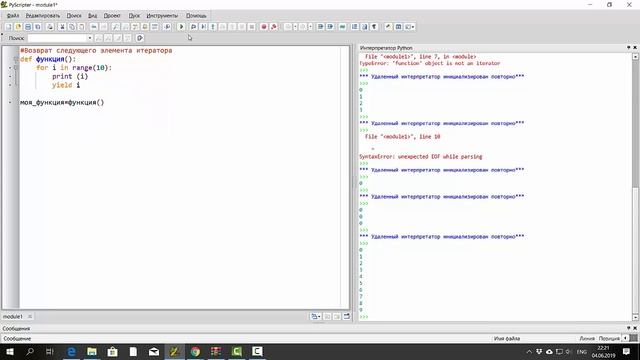Click the Find magnifier toolbar icon
Image resolution: width=640 pixels, height=360 pixels.
[116, 27]
